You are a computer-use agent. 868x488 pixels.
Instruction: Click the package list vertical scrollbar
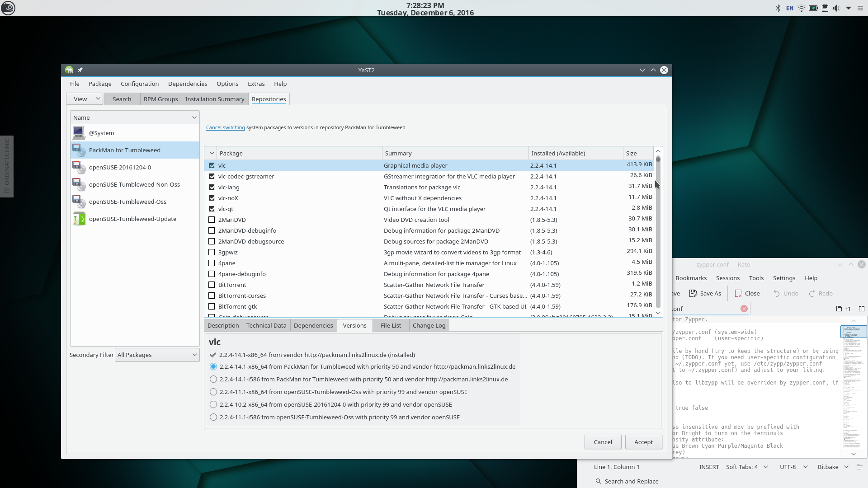point(658,231)
